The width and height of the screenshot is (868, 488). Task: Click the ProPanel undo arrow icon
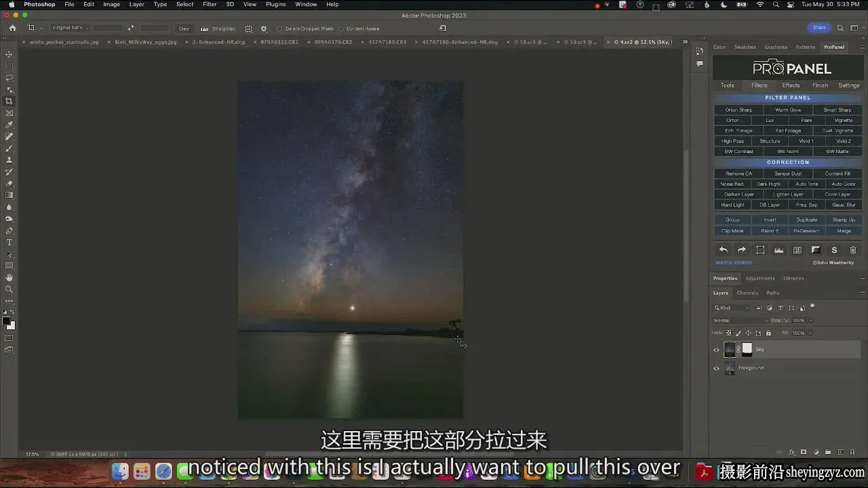[724, 250]
